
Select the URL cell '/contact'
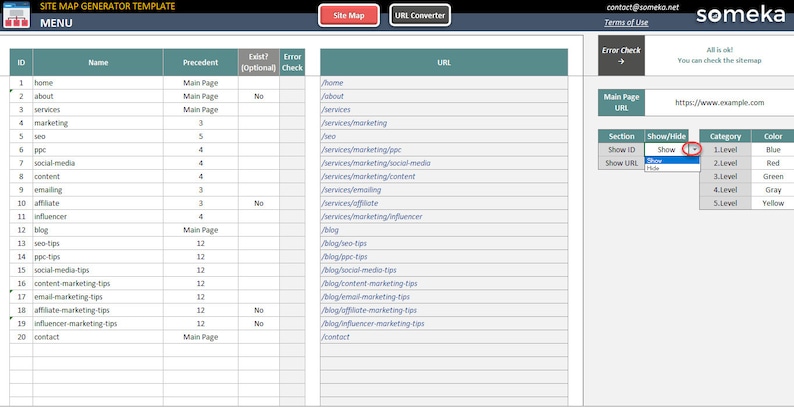tap(444, 337)
